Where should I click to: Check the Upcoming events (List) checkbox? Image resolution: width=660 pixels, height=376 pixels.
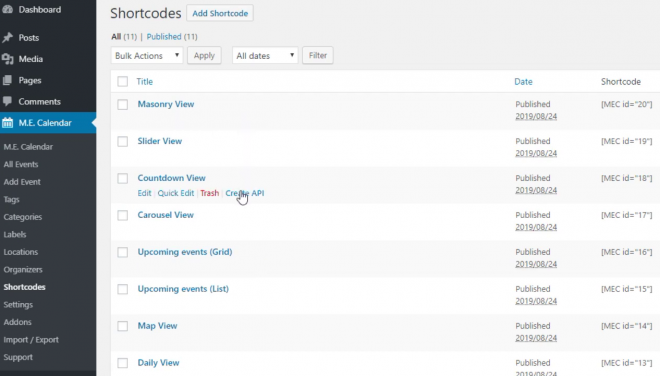pyautogui.click(x=122, y=289)
